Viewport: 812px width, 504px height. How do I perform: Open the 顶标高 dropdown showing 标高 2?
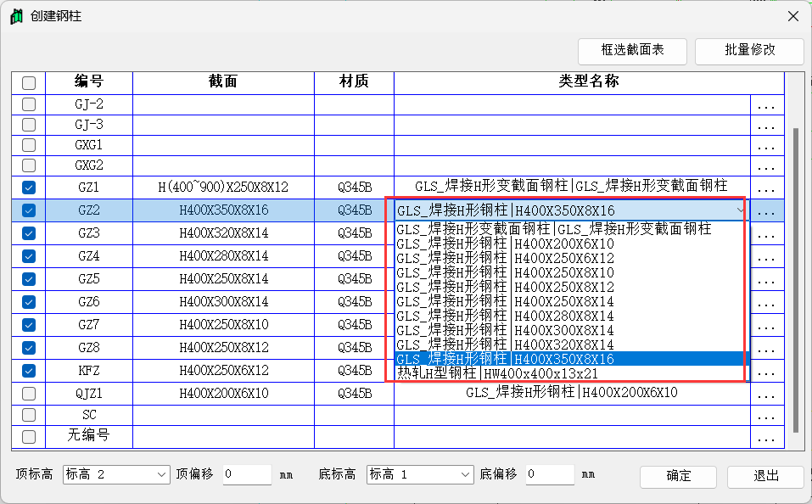click(116, 474)
